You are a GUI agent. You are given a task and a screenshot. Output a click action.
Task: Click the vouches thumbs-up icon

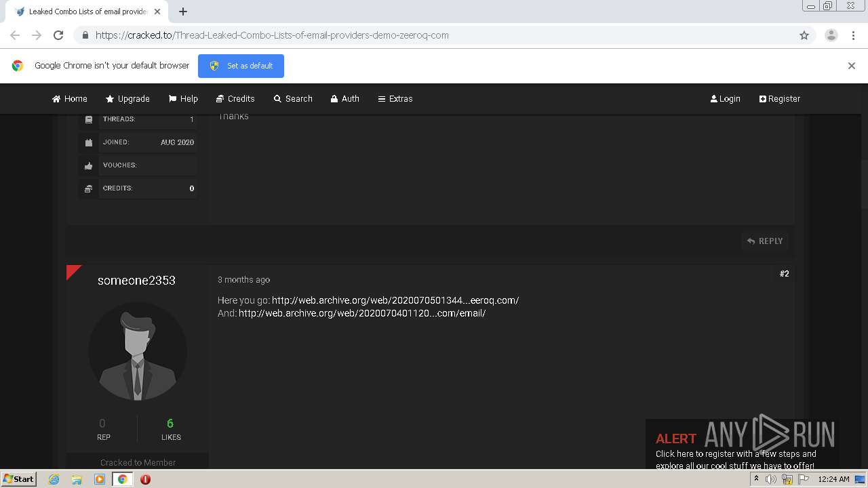pos(89,165)
